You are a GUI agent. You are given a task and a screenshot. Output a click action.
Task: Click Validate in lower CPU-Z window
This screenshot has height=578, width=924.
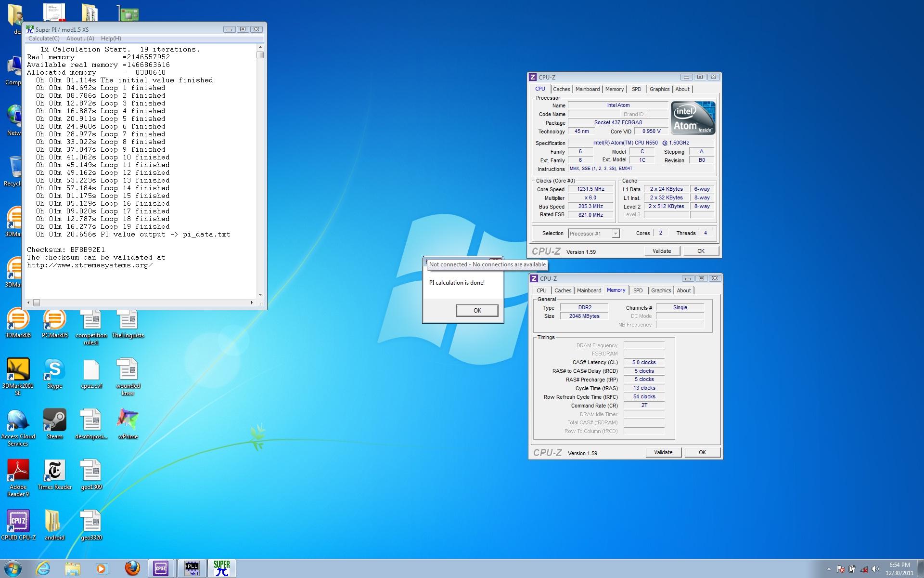[663, 452]
